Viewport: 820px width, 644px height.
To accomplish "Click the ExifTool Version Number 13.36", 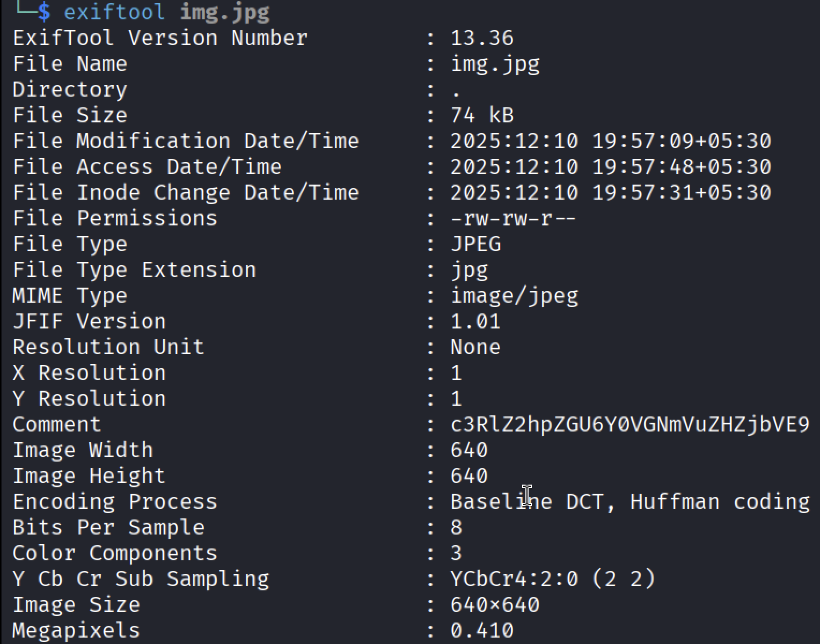I will (482, 38).
